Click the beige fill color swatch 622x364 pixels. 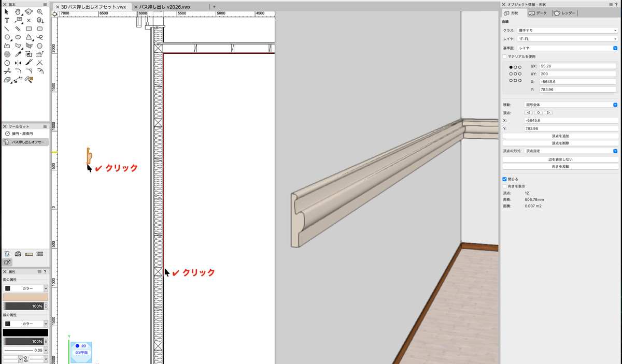point(25,297)
